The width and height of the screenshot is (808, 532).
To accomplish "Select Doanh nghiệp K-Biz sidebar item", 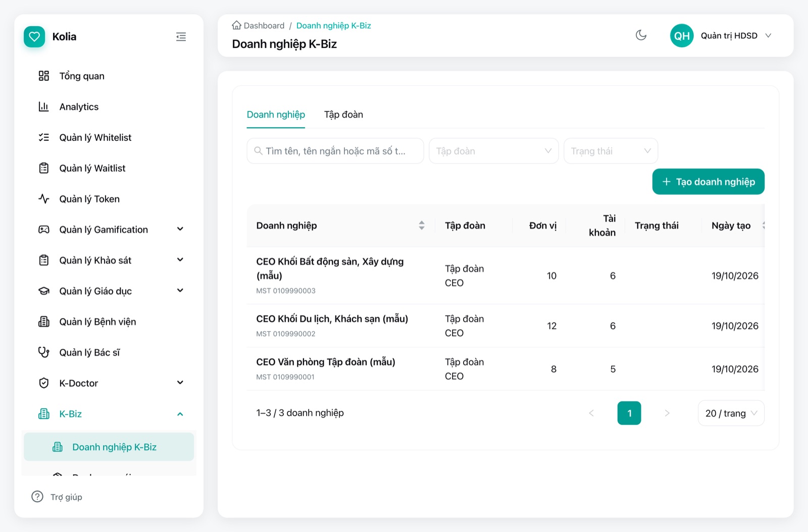I will [x=109, y=447].
